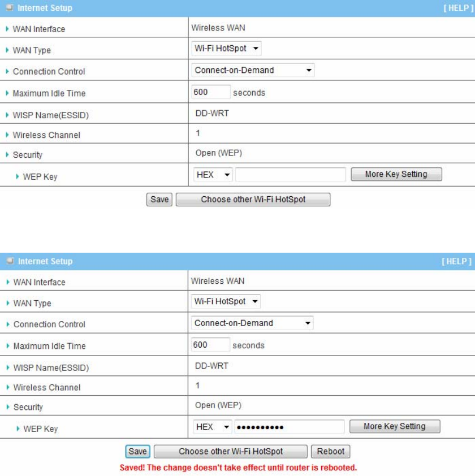The image size is (475, 476).
Task: Click the masked WEP Key field in bottom panel
Action: pos(290,427)
